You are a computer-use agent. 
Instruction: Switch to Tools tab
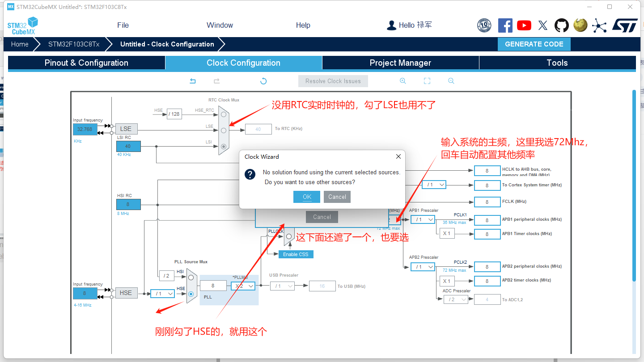pyautogui.click(x=557, y=63)
